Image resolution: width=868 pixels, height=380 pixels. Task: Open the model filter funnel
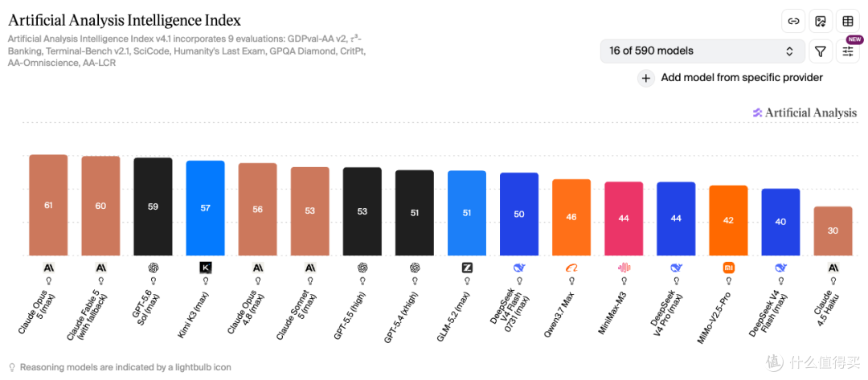tap(821, 51)
